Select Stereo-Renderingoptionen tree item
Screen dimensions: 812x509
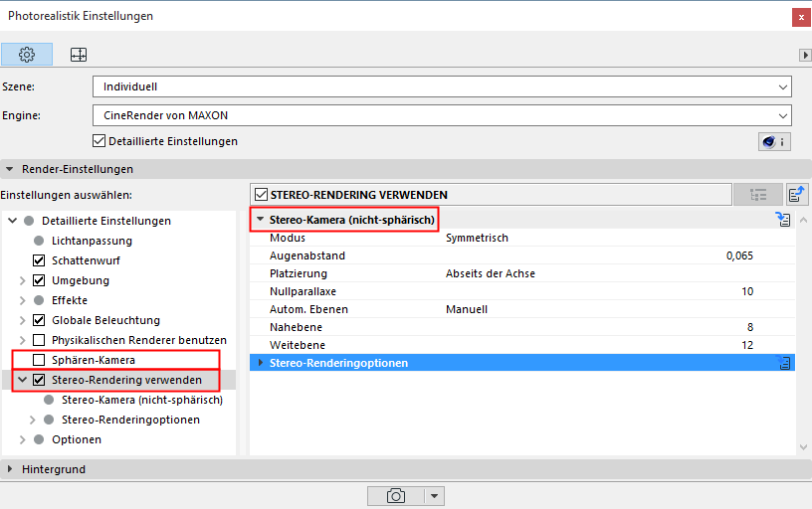(x=130, y=420)
